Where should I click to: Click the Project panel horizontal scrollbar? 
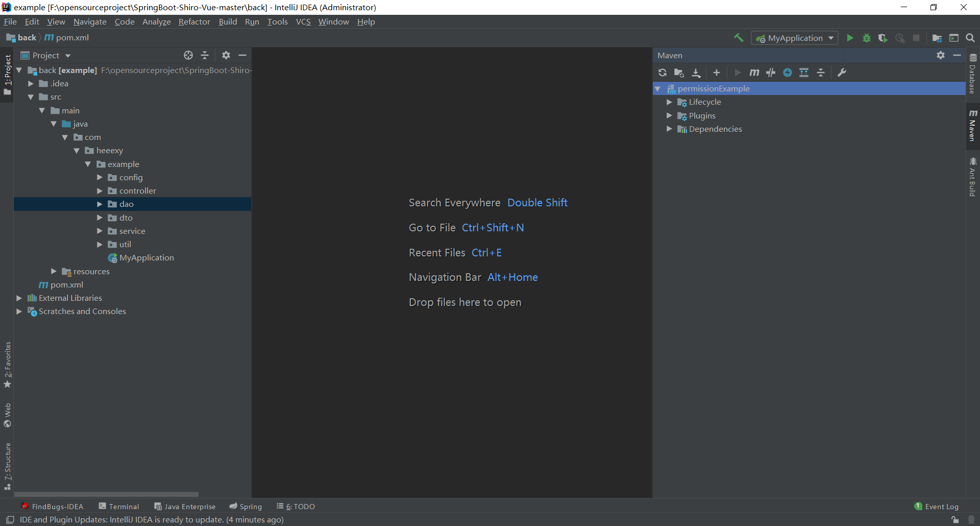coord(106,494)
